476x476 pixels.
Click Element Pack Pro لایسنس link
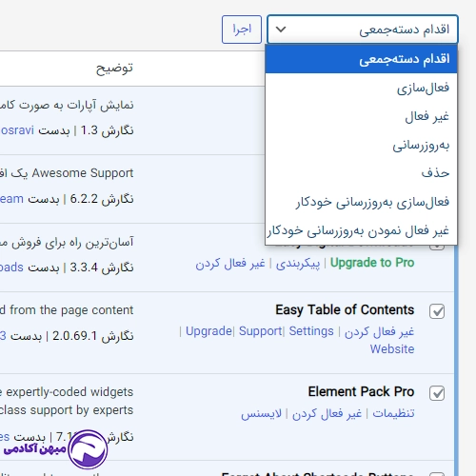click(262, 414)
